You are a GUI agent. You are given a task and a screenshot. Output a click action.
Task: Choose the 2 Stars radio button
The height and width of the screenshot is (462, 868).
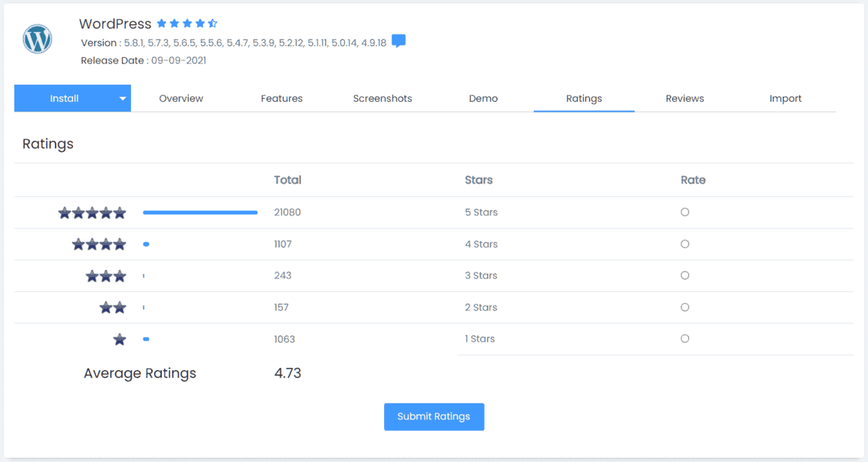(685, 307)
